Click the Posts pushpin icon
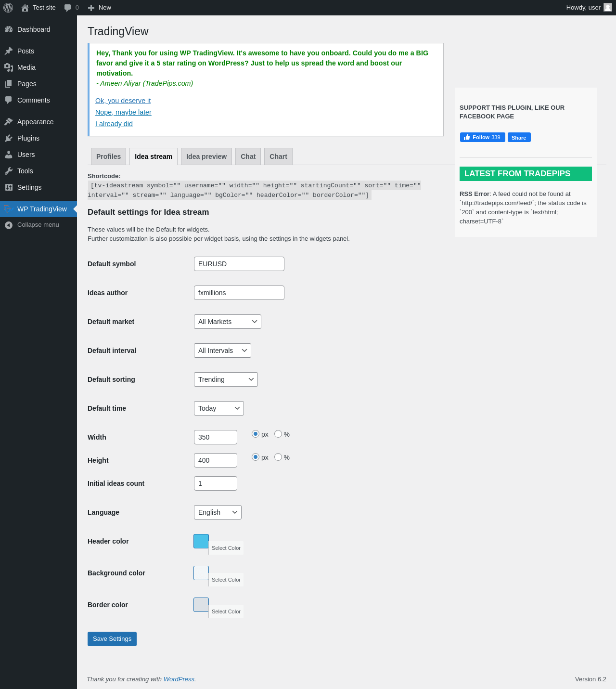616x689 pixels. 9,51
